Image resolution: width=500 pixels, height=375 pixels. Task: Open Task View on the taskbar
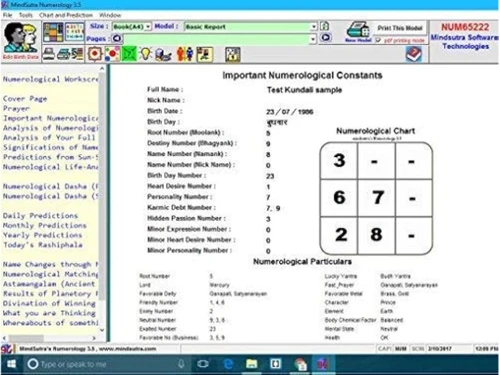pos(203,364)
